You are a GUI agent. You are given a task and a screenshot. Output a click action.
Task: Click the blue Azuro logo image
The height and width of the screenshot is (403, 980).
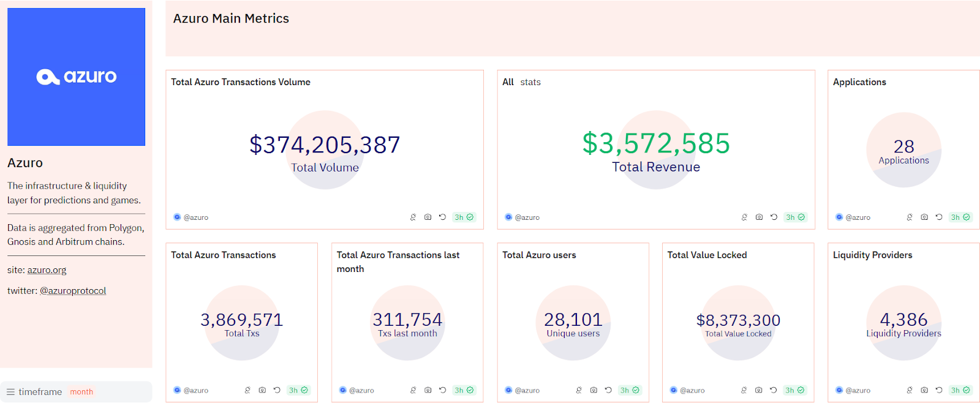pyautogui.click(x=77, y=77)
